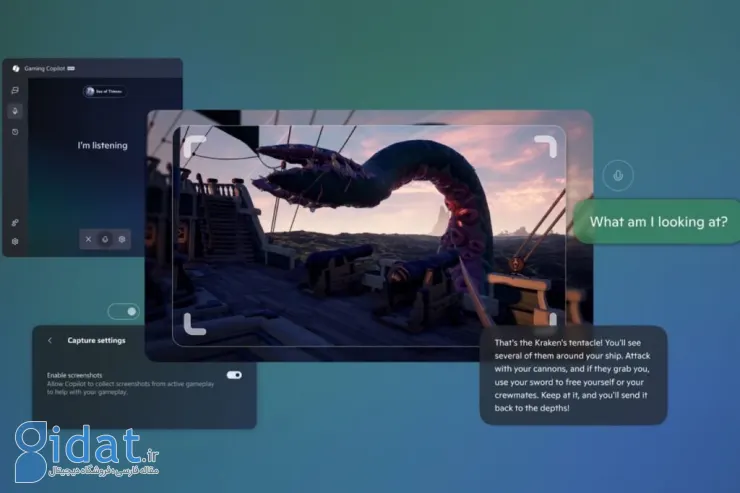Close voice mode with the X button

coord(88,239)
